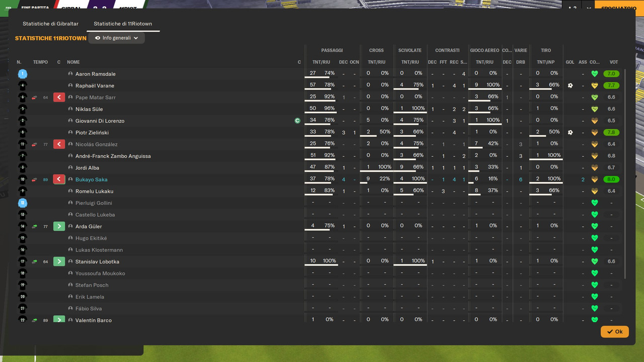Viewport: 644px width, 362px height.
Task: Sort the table by the NOME column header
Action: coord(73,62)
